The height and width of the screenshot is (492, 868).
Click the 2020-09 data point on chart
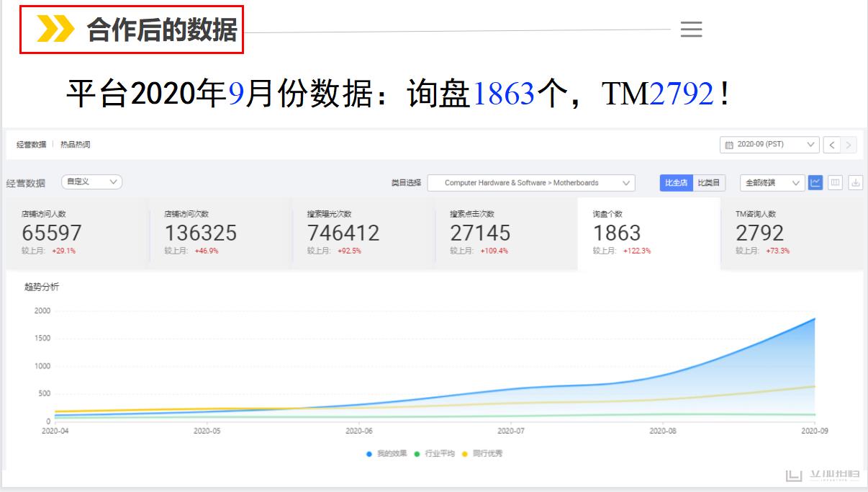click(x=815, y=318)
